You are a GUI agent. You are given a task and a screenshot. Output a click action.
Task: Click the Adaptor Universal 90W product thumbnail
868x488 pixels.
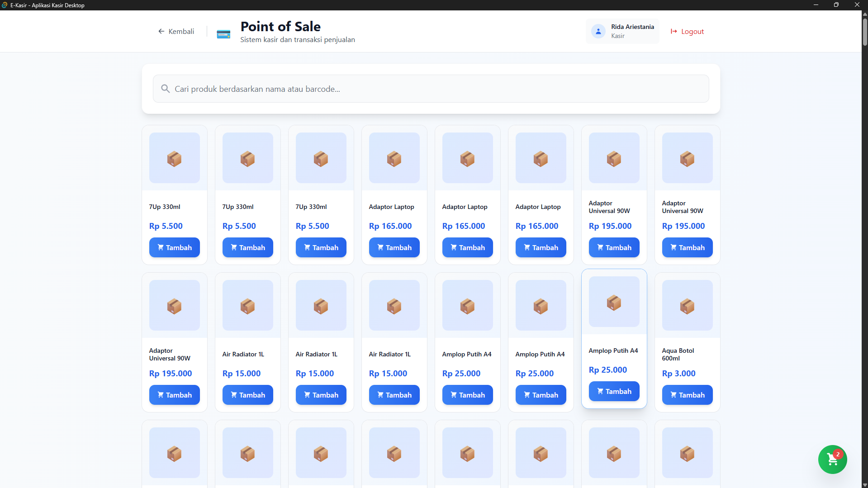(614, 158)
